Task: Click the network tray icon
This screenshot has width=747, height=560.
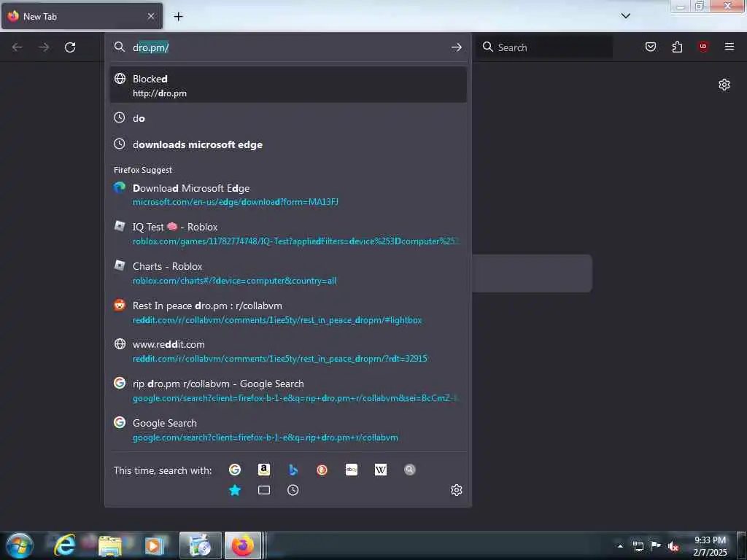Action: pyautogui.click(x=638, y=546)
